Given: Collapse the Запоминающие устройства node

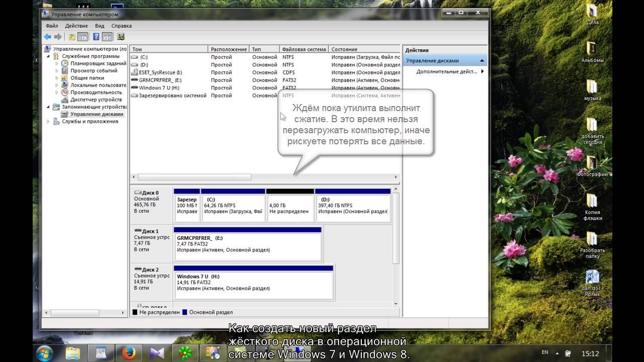Looking at the screenshot, I should tap(49, 107).
